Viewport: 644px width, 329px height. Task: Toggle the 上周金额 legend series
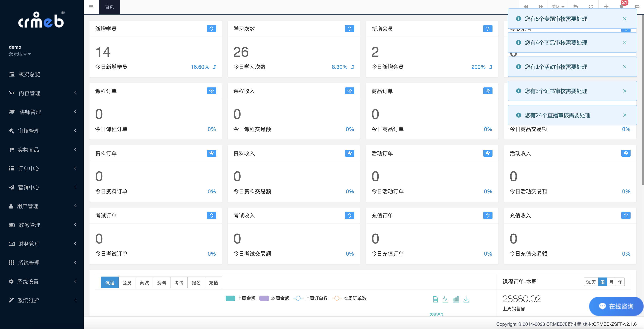pyautogui.click(x=241, y=298)
